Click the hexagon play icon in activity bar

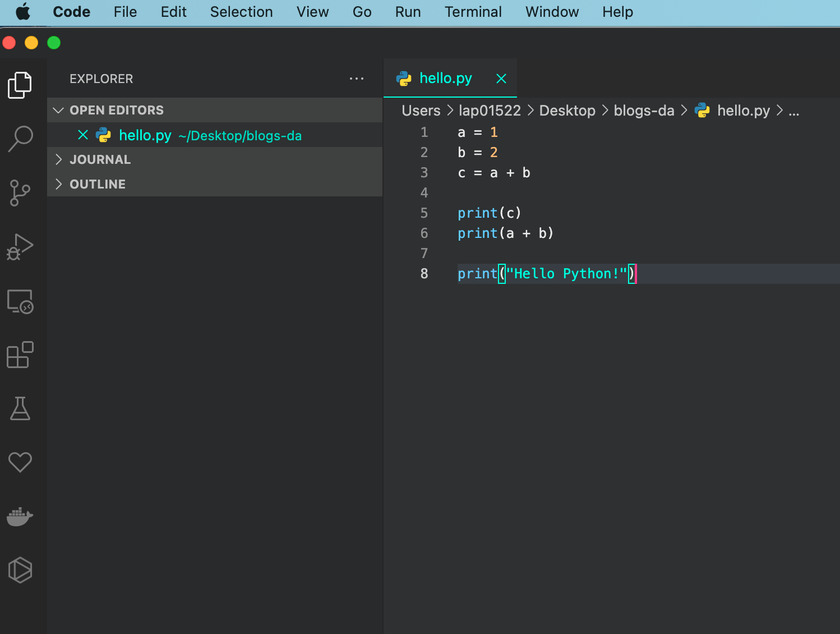tap(20, 570)
